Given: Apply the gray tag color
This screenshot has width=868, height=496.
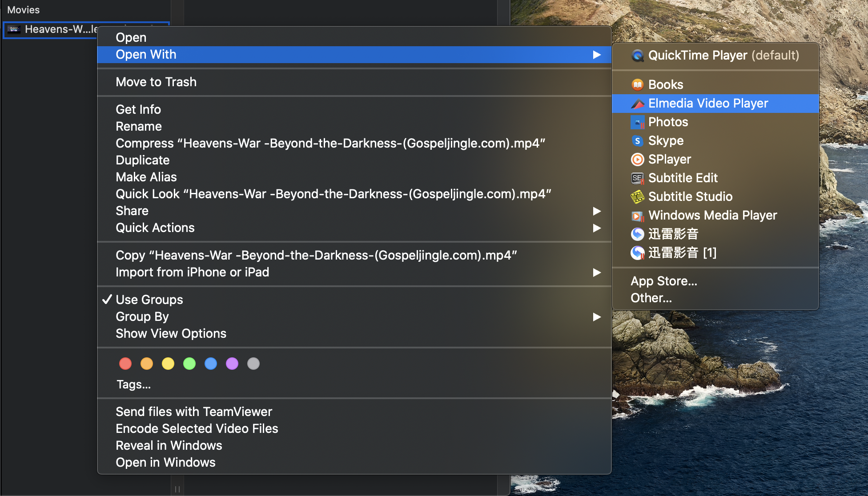Looking at the screenshot, I should point(253,364).
